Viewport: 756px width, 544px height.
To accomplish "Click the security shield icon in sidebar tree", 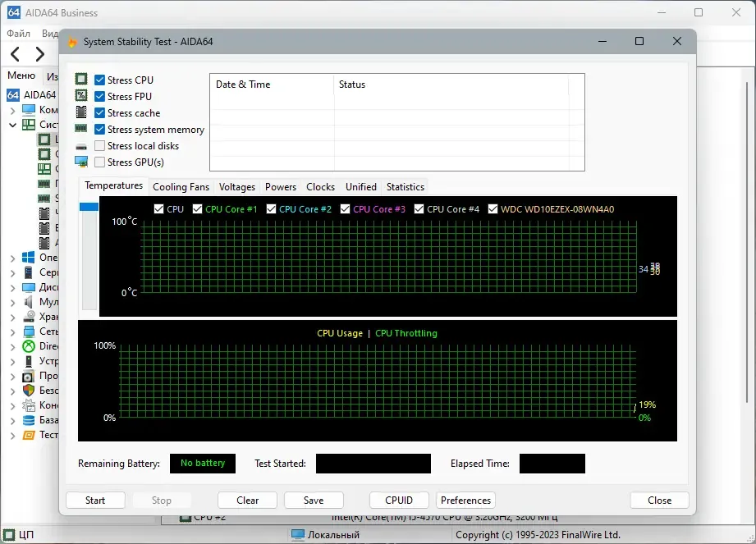I will 29,391.
